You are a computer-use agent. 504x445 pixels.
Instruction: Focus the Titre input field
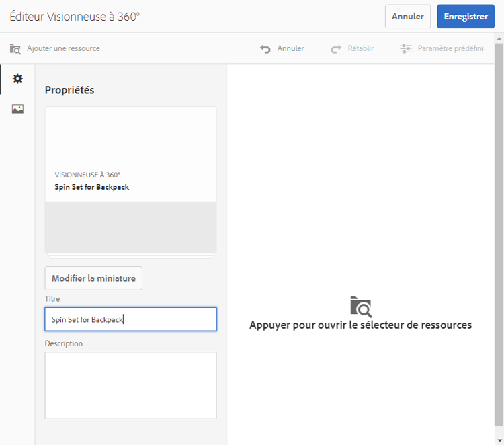[131, 319]
